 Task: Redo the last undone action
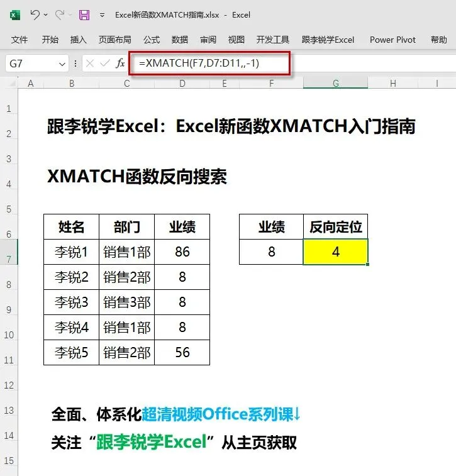[60, 14]
